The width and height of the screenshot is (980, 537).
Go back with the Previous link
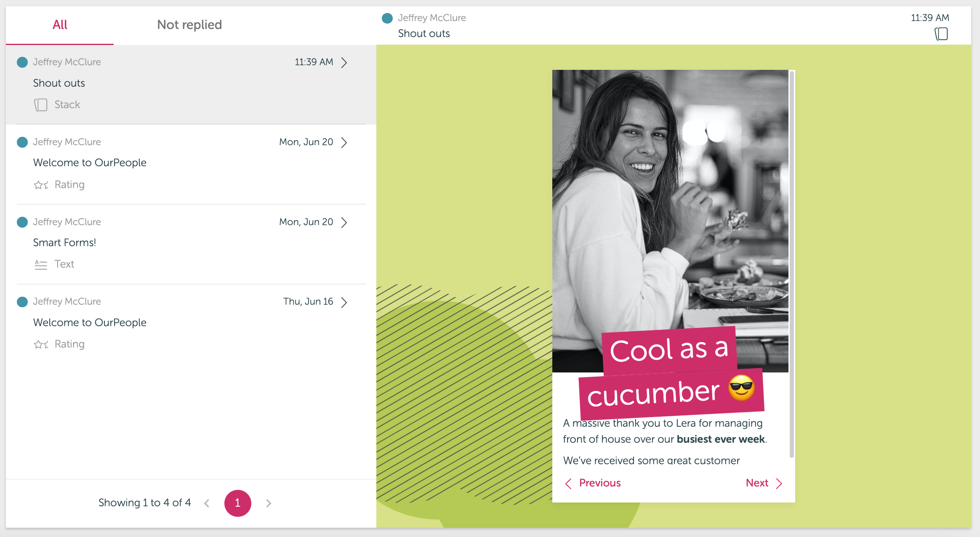[593, 483]
